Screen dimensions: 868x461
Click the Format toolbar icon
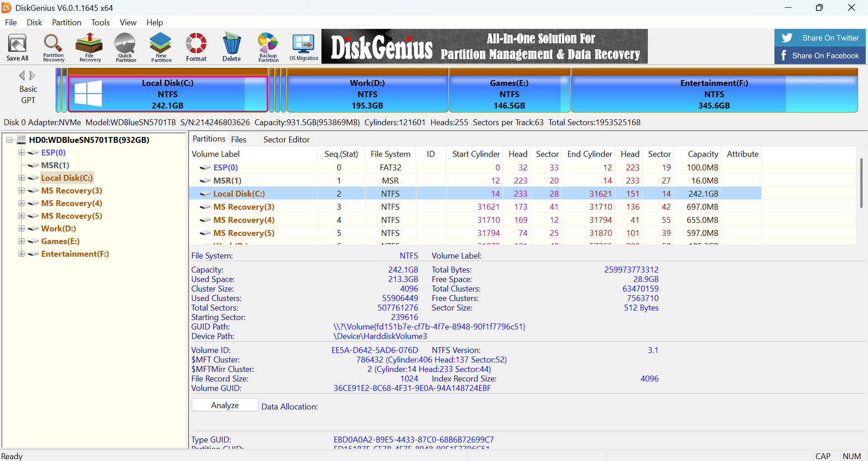pos(196,47)
